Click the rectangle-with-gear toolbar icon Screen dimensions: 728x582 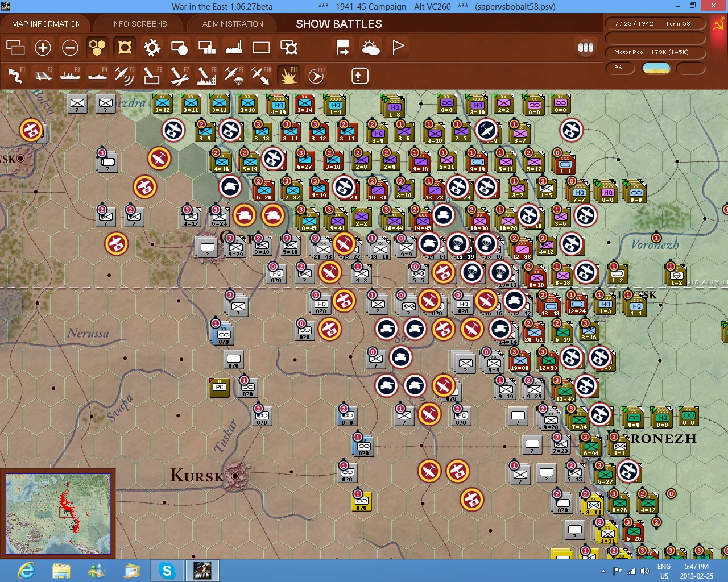pos(289,47)
